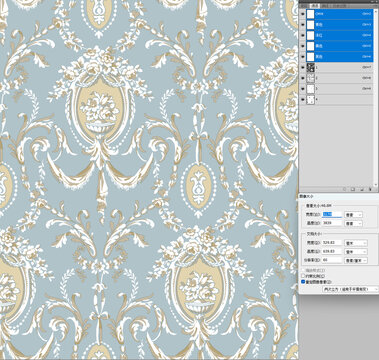Click the pixel height field showing 3839

(x=332, y=223)
